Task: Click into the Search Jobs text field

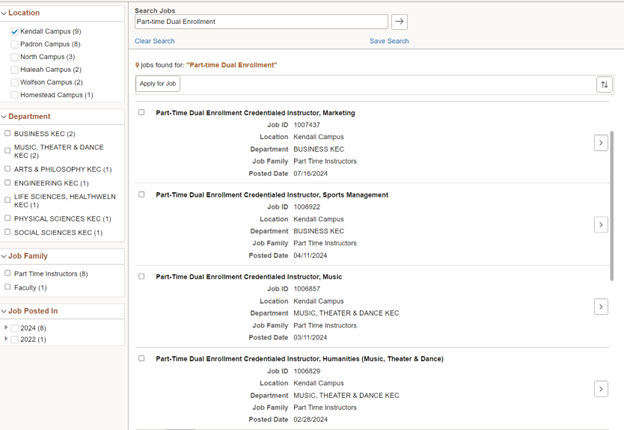Action: 261,21
